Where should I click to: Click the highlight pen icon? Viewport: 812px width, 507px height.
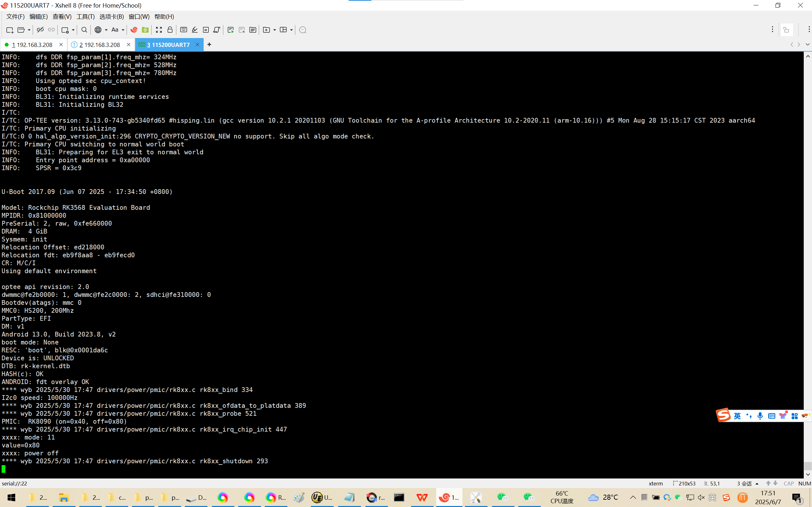(195, 30)
